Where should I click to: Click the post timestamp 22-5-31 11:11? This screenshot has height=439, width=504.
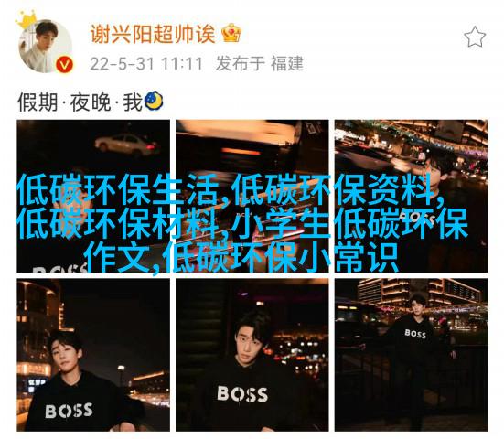point(146,64)
